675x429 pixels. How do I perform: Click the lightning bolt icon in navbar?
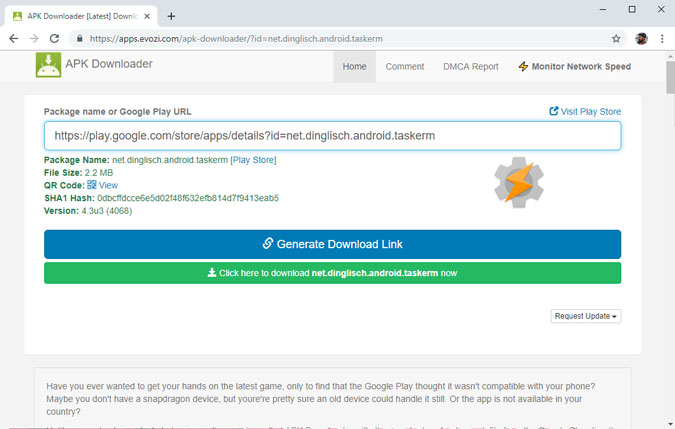[523, 66]
